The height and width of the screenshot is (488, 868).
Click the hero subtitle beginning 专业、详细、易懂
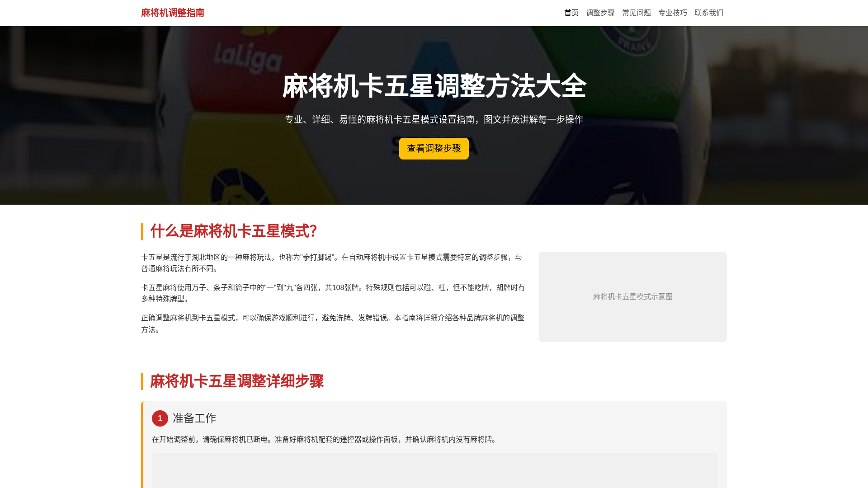434,119
